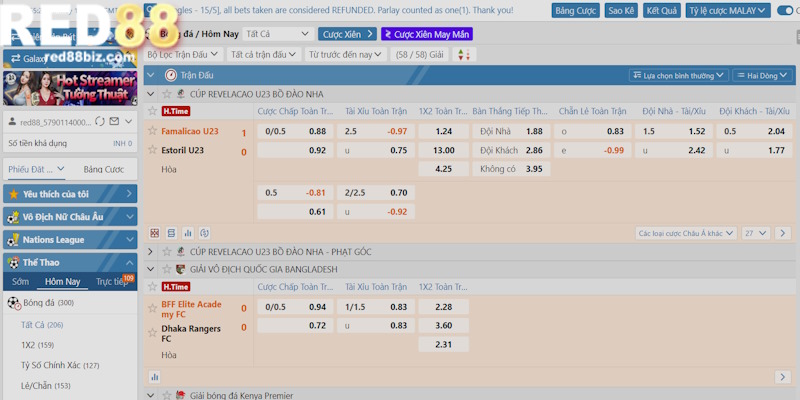Open the Phiếu Đặt tab

coord(36,169)
